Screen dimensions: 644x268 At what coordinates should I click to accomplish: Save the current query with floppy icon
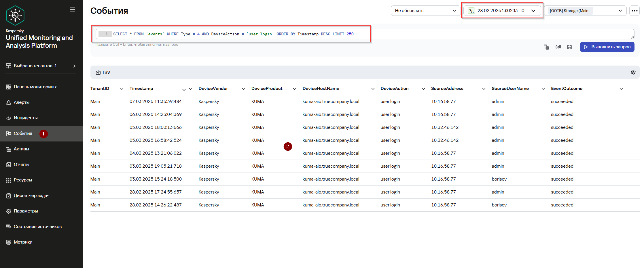pos(570,47)
